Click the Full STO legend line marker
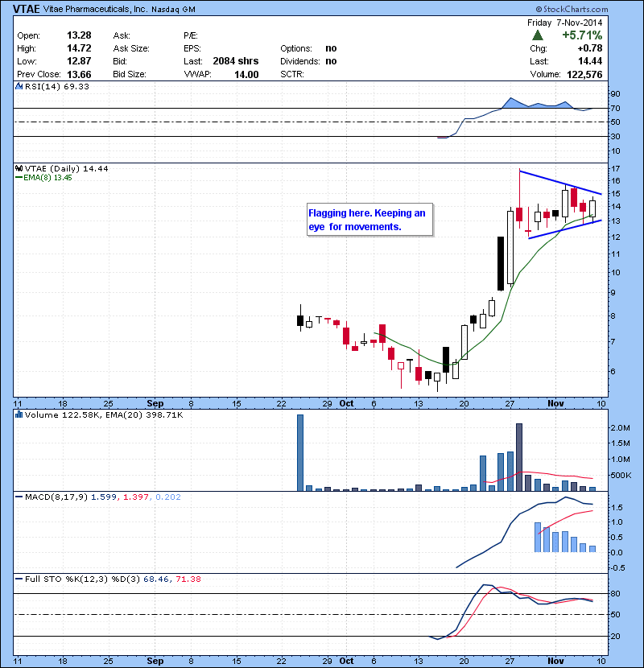The width and height of the screenshot is (644, 668). 19,579
